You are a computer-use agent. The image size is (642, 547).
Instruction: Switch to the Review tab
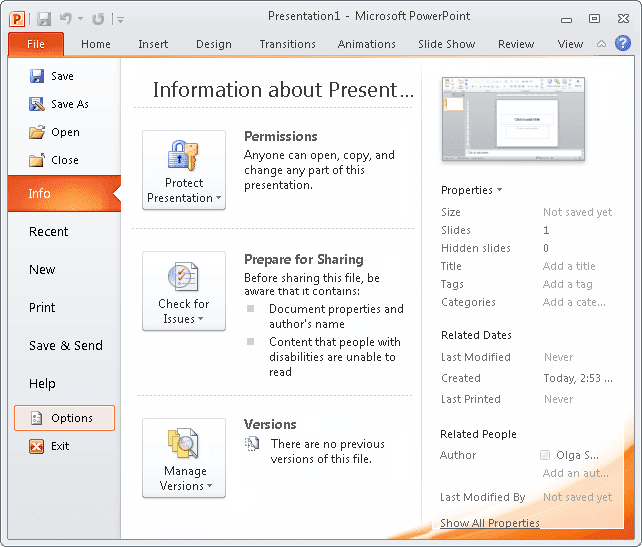coord(516,44)
